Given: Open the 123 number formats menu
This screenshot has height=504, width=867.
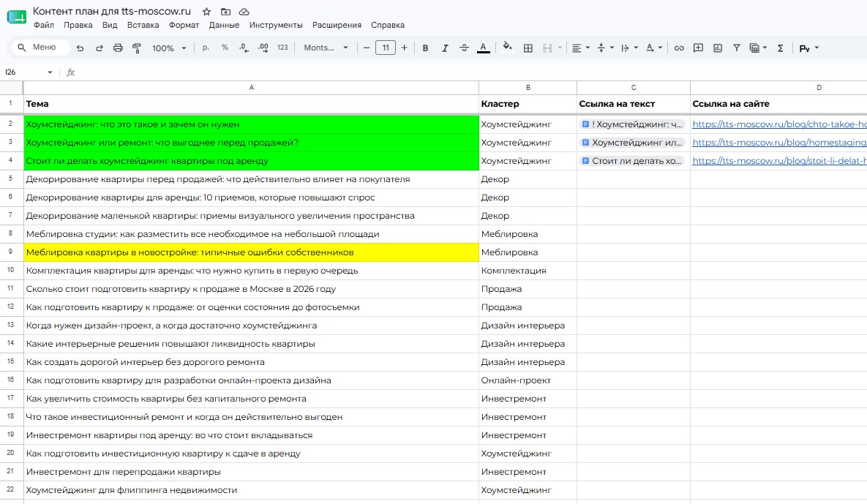Looking at the screenshot, I should (x=282, y=48).
